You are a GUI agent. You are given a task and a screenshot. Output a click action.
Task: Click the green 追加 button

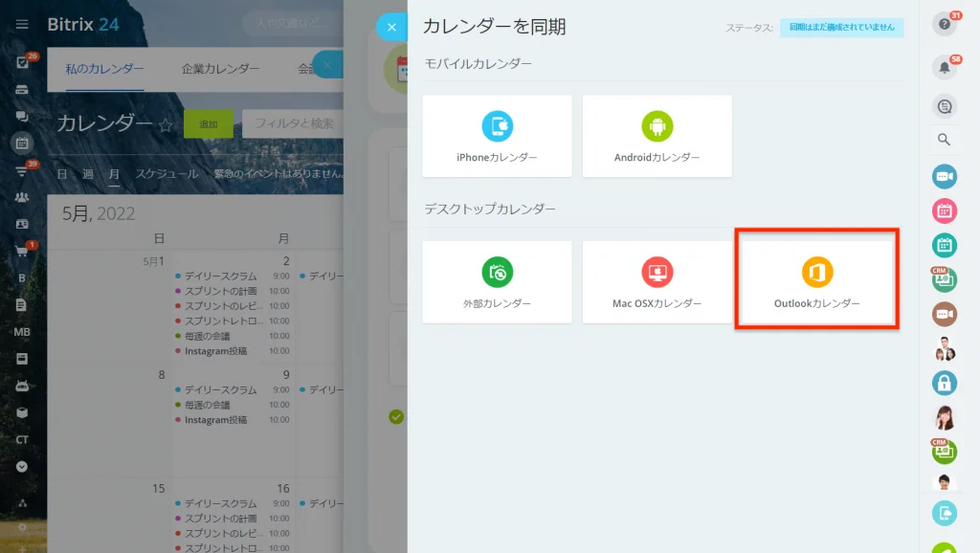(x=208, y=123)
